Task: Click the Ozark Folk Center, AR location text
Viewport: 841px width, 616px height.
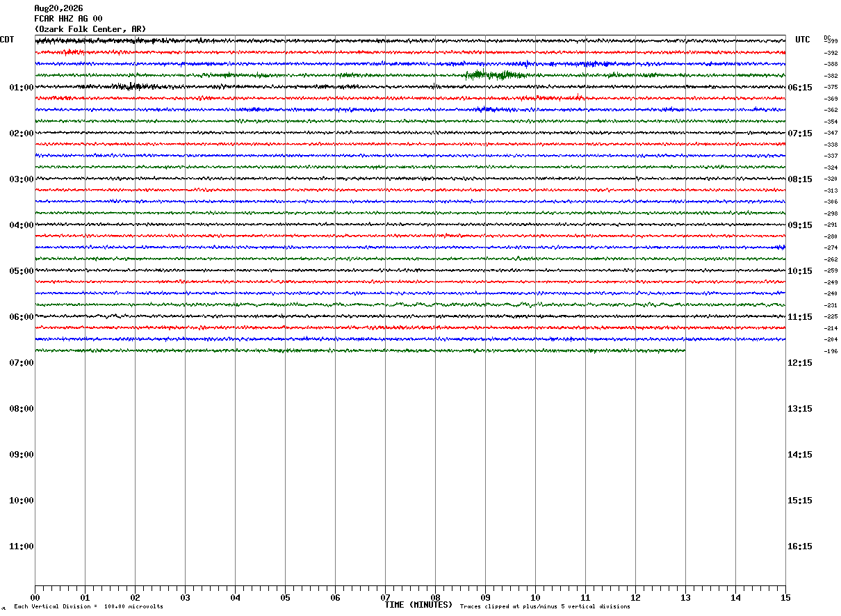Action: 90,29
